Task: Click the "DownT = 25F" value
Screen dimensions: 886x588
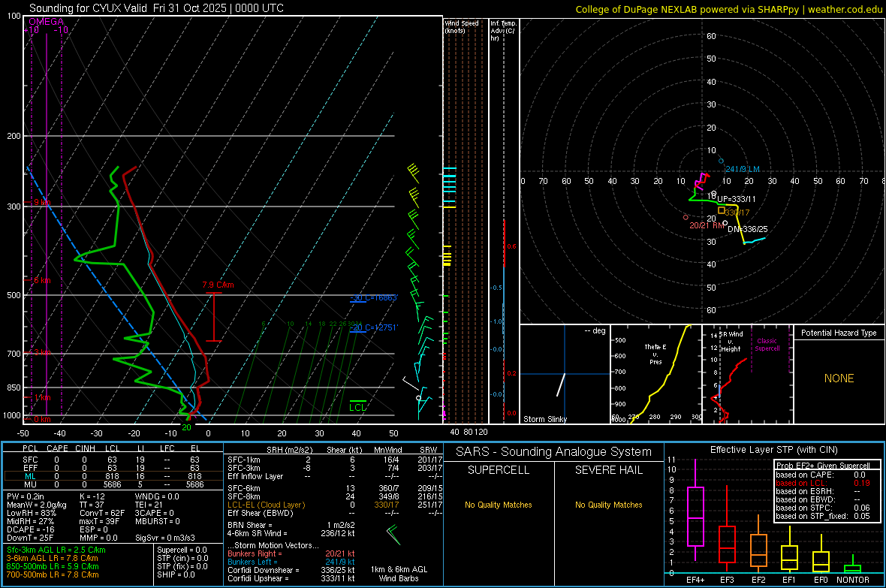Action: [30, 538]
